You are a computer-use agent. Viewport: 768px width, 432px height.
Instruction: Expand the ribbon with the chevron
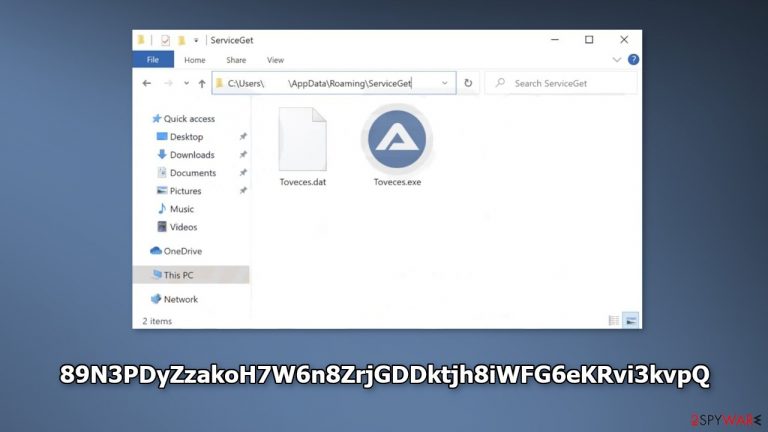coord(617,60)
